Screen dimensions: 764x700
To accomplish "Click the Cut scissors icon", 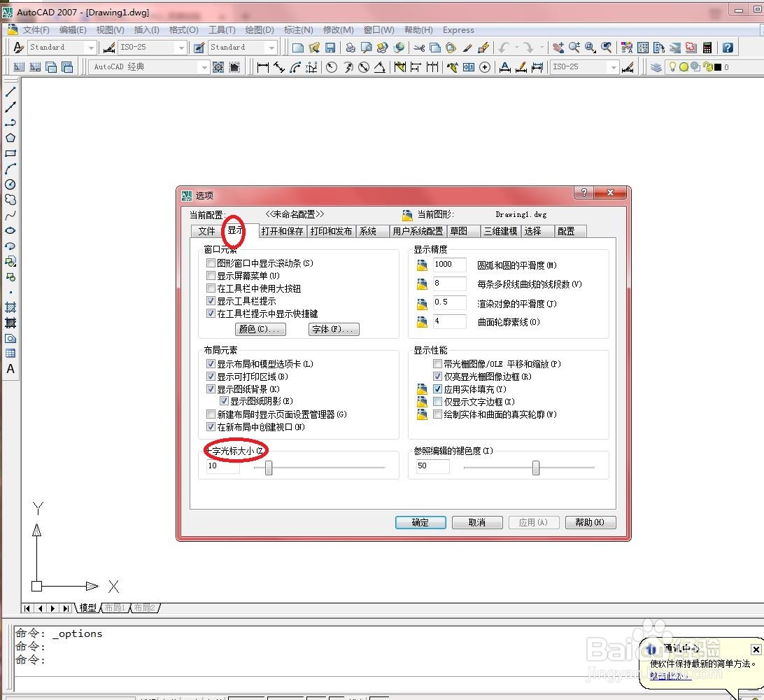I will (x=419, y=48).
